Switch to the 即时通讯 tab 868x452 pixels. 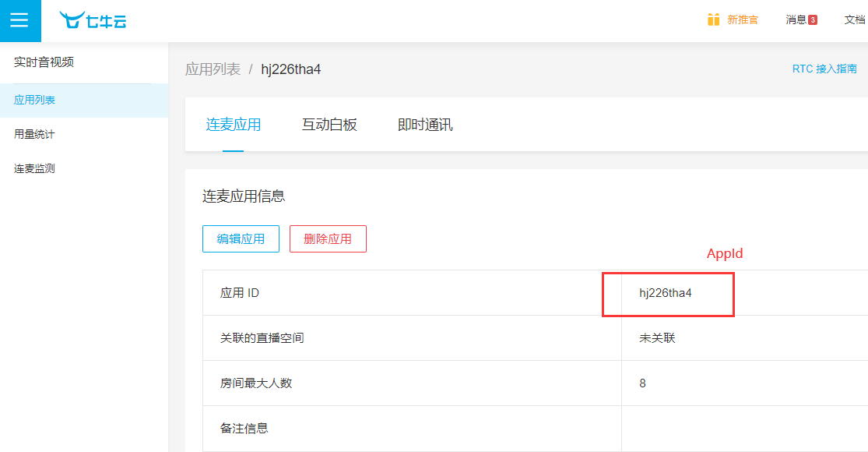pyautogui.click(x=425, y=125)
